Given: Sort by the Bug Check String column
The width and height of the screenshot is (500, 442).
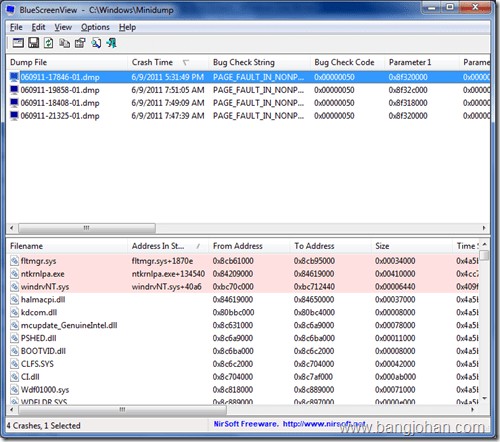Looking at the screenshot, I should (x=259, y=62).
